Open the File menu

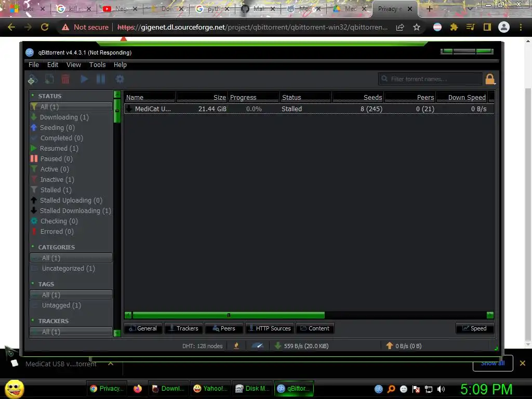click(34, 65)
